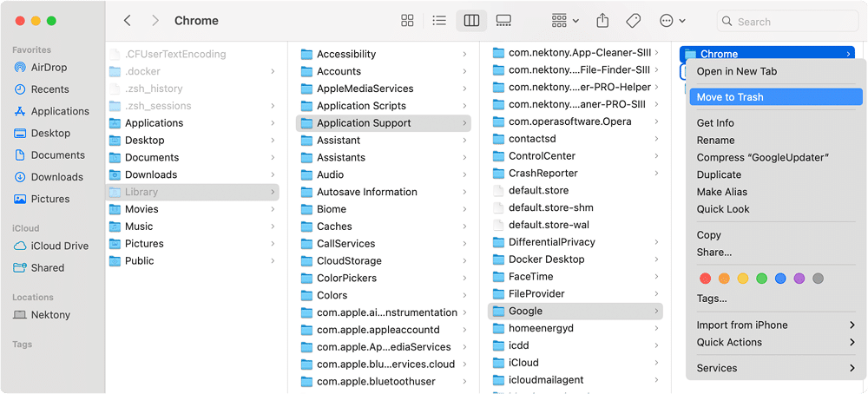Switch to gallery view
The width and height of the screenshot is (868, 394).
click(x=503, y=21)
